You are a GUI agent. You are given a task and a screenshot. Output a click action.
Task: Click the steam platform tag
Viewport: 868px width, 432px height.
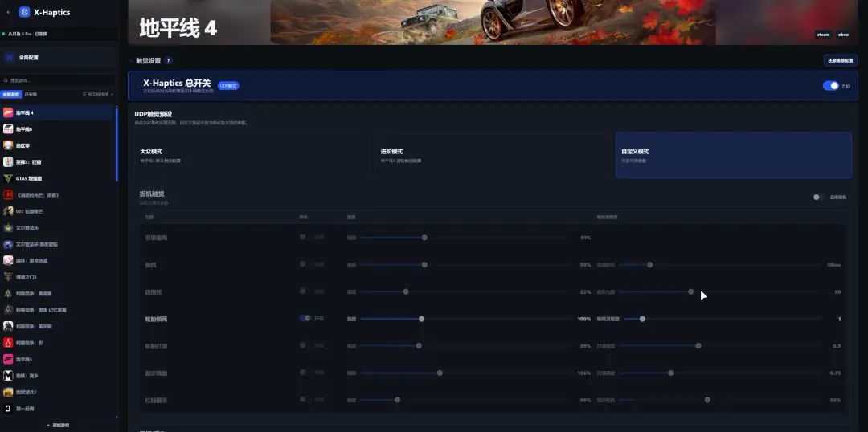coord(823,35)
